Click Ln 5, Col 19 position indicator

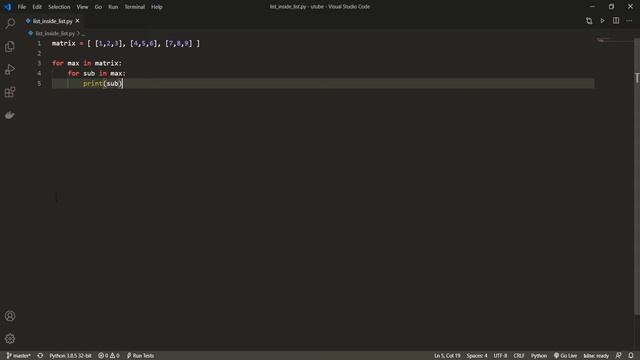447,356
